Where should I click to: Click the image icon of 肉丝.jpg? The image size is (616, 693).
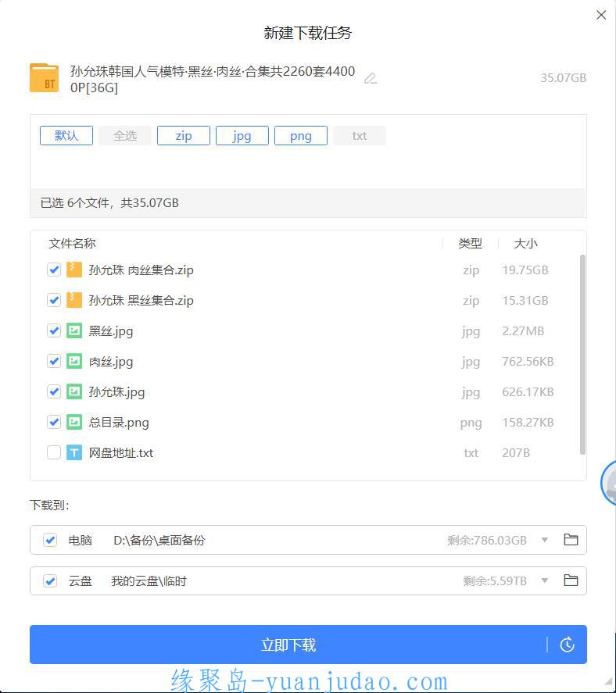coord(73,361)
